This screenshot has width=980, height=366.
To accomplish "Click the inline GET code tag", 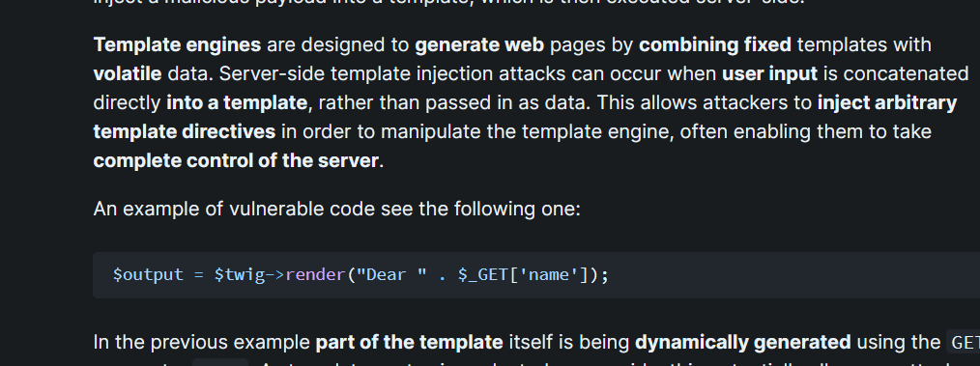I will click(964, 342).
